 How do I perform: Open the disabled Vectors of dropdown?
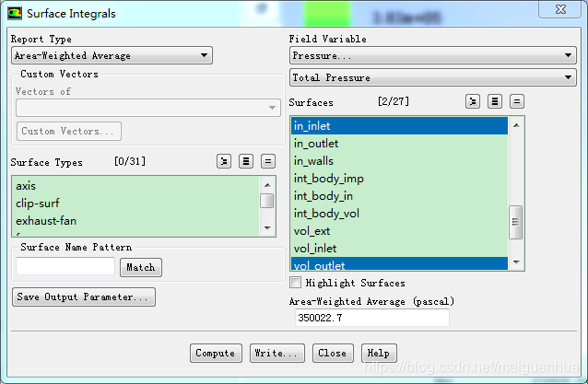point(148,108)
